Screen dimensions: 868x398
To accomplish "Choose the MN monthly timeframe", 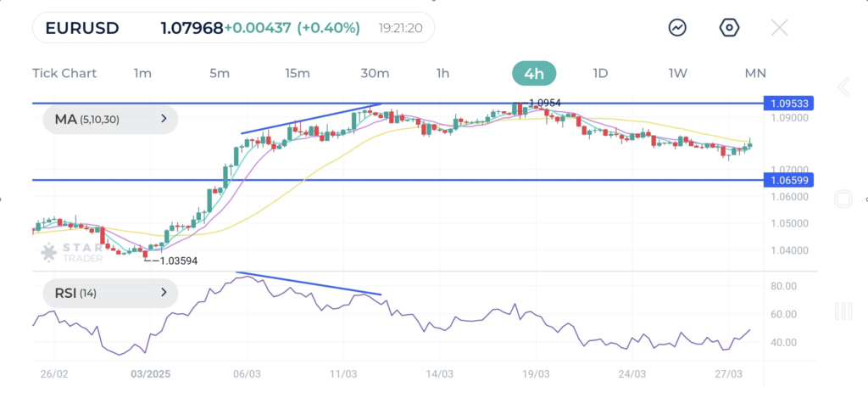I will (754, 73).
